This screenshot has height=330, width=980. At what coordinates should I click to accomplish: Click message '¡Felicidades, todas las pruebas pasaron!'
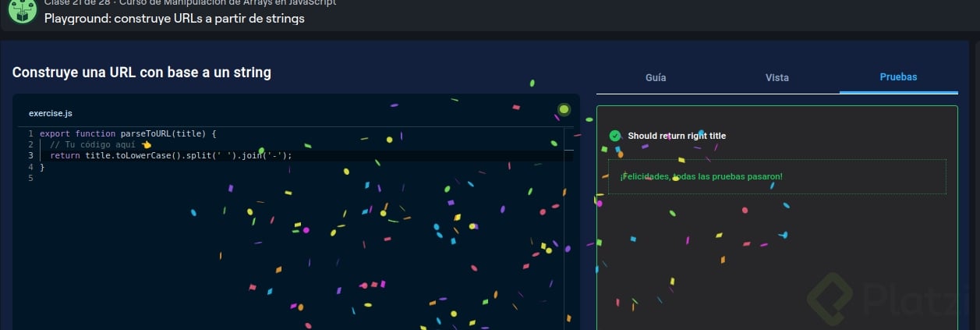click(x=701, y=176)
